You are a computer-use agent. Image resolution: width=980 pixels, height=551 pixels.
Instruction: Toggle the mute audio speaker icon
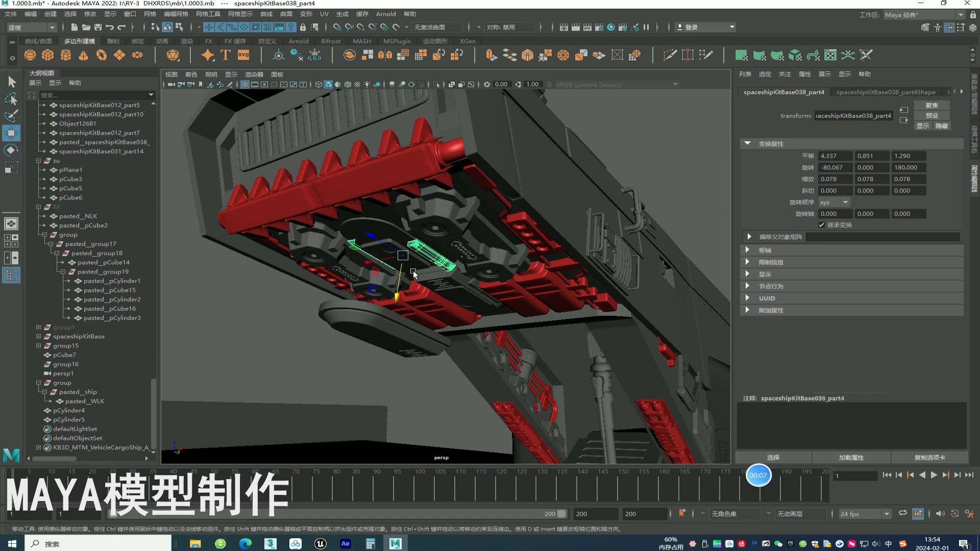click(x=940, y=514)
